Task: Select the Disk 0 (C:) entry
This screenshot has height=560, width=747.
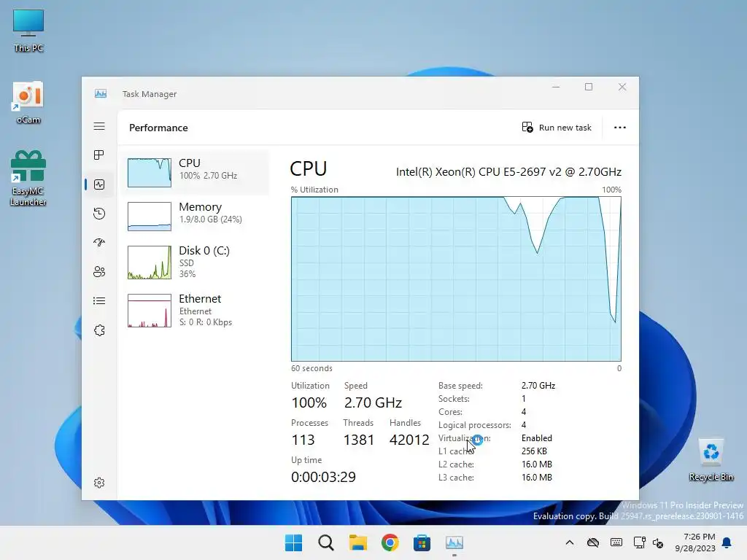Action: [x=196, y=262]
